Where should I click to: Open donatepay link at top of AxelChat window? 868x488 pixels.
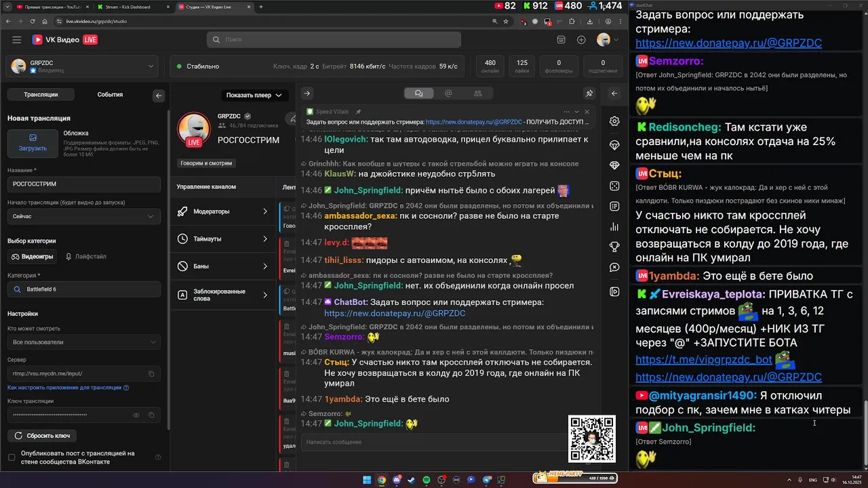(728, 43)
